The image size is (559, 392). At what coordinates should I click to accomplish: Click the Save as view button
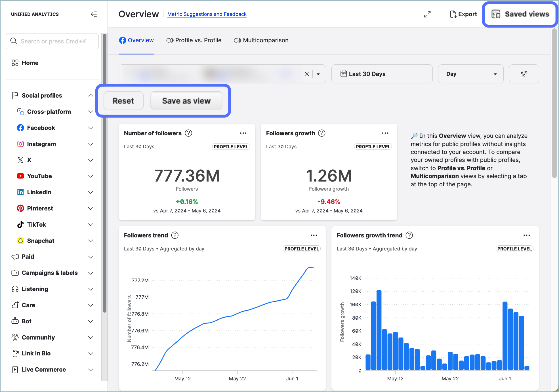click(x=186, y=101)
